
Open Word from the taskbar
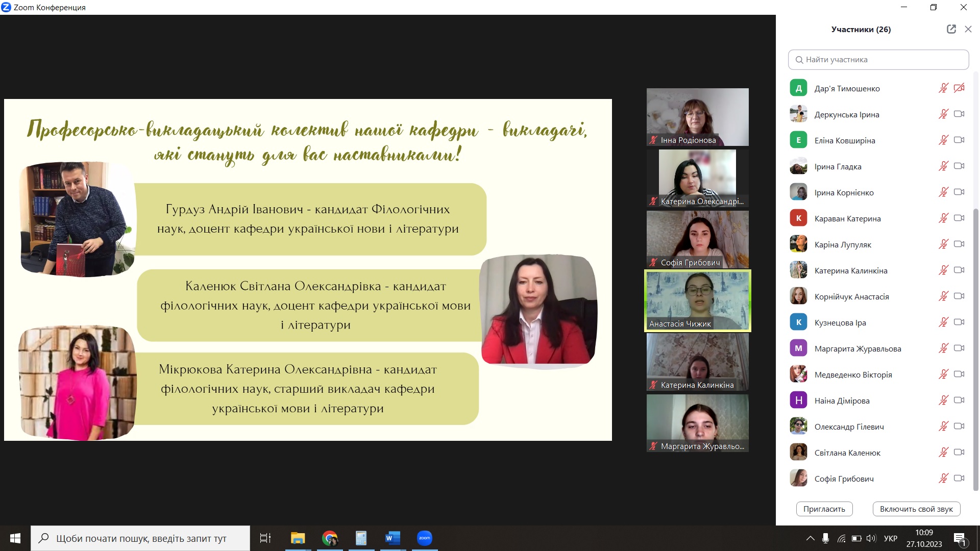393,538
